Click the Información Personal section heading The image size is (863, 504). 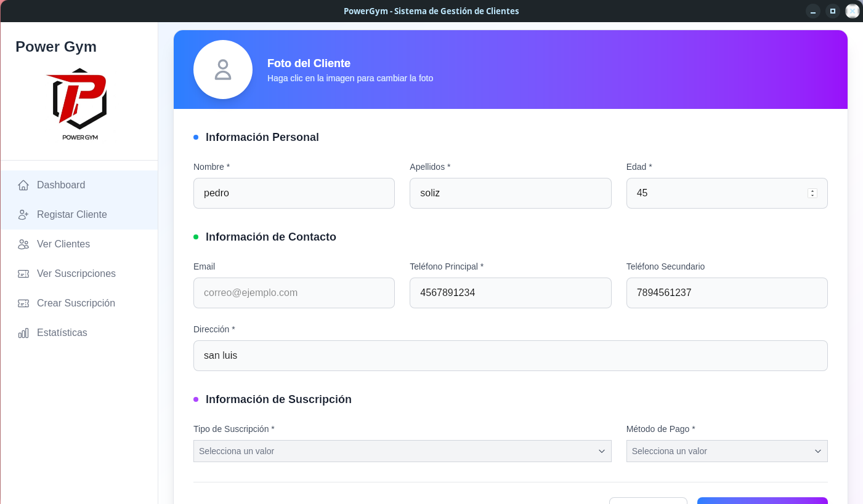coord(262,137)
